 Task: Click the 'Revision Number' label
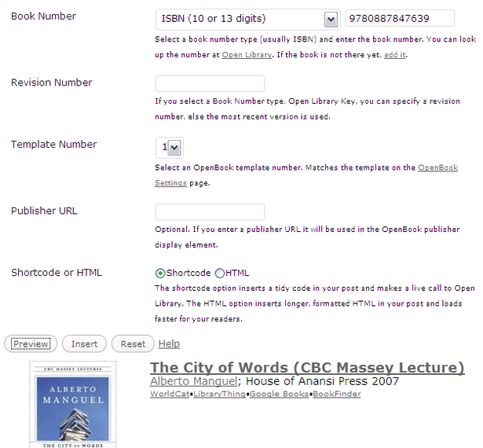52,83
